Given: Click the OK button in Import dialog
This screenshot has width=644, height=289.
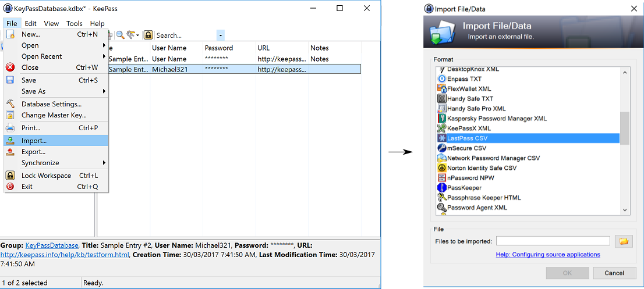Looking at the screenshot, I should [x=568, y=273].
